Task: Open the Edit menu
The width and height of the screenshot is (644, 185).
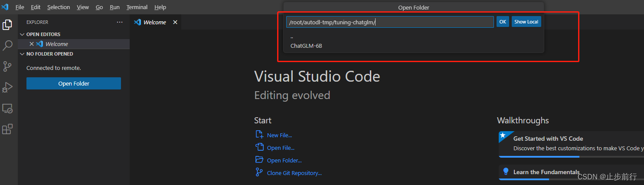Action: [36, 7]
